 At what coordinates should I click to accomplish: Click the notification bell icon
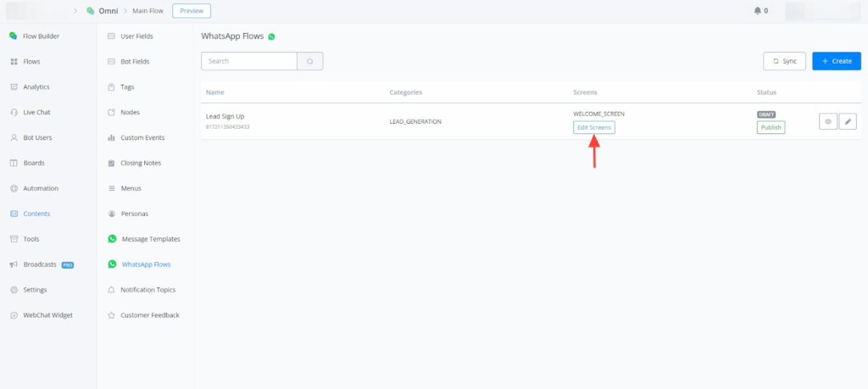pos(757,11)
